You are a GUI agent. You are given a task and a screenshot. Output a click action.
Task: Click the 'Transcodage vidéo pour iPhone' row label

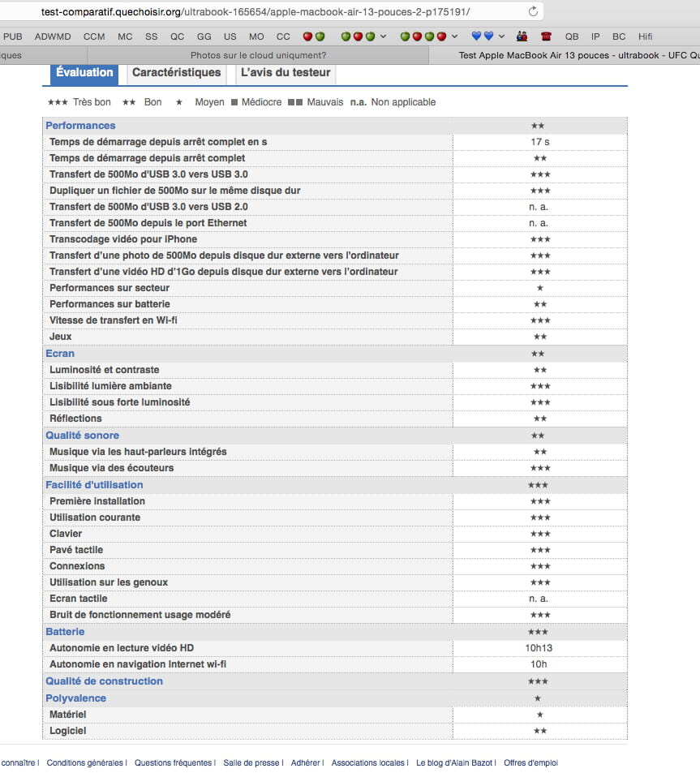[x=123, y=239]
